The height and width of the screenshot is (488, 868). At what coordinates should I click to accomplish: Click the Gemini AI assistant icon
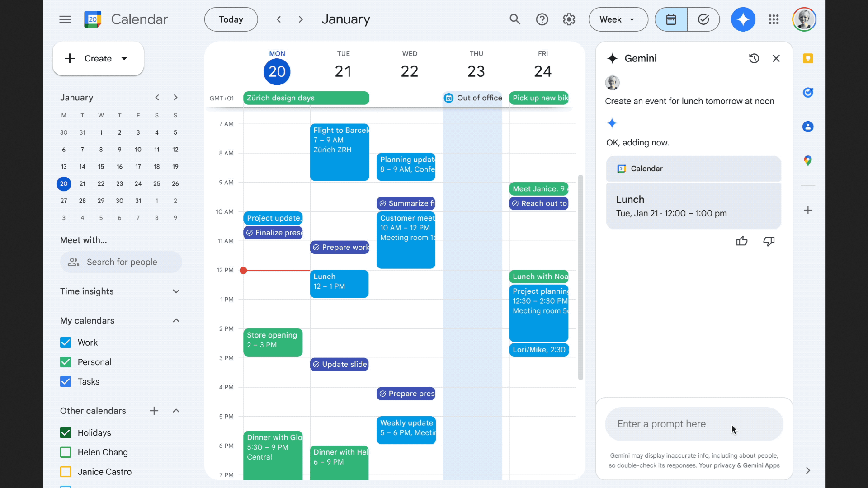pyautogui.click(x=743, y=19)
